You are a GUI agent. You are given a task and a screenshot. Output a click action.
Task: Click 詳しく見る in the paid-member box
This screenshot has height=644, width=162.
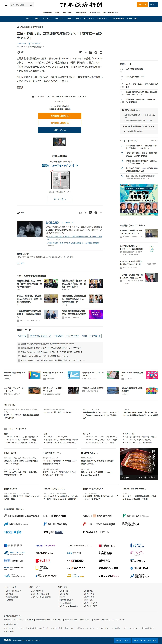(x=60, y=199)
